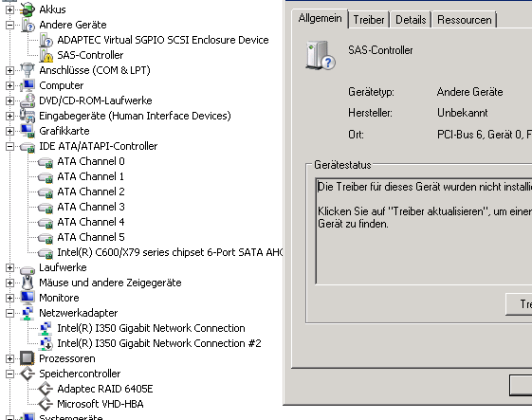Click the SAS-Controller device icon in properties dialog
Screen dimensions: 532x420
(321, 55)
